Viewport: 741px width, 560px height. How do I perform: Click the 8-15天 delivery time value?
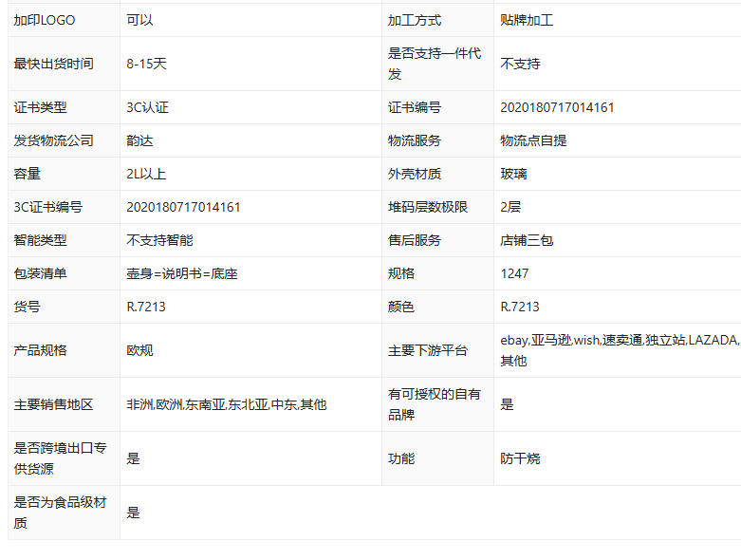tap(146, 64)
